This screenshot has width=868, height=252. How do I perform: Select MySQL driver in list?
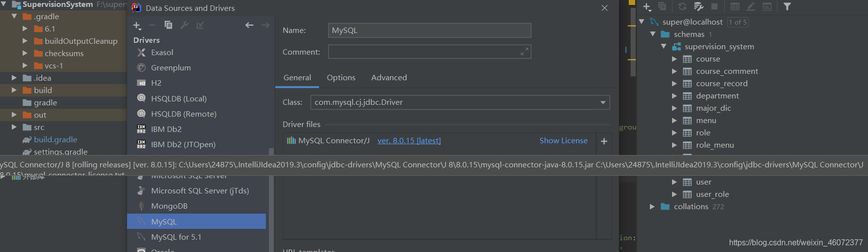pos(196,221)
